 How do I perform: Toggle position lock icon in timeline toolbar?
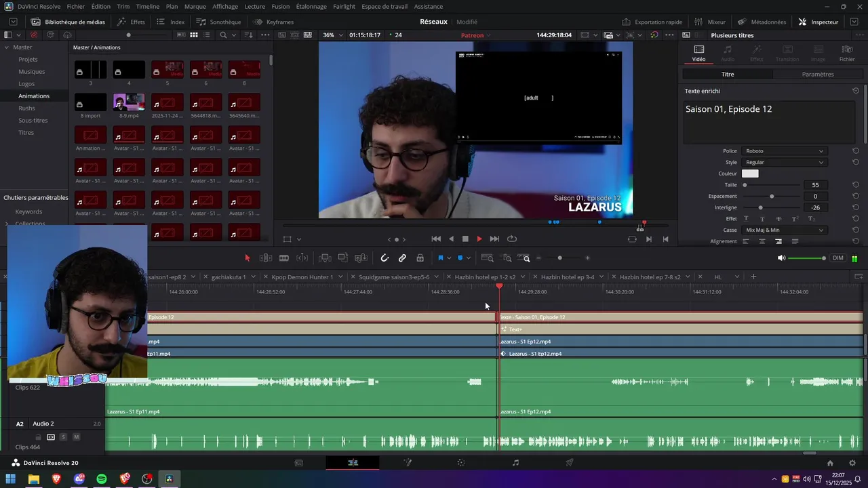pos(420,258)
